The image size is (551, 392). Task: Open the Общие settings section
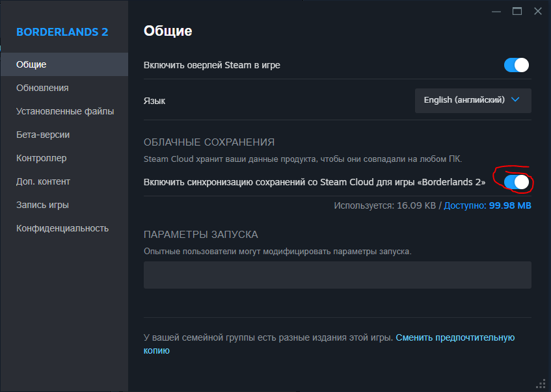click(x=64, y=64)
